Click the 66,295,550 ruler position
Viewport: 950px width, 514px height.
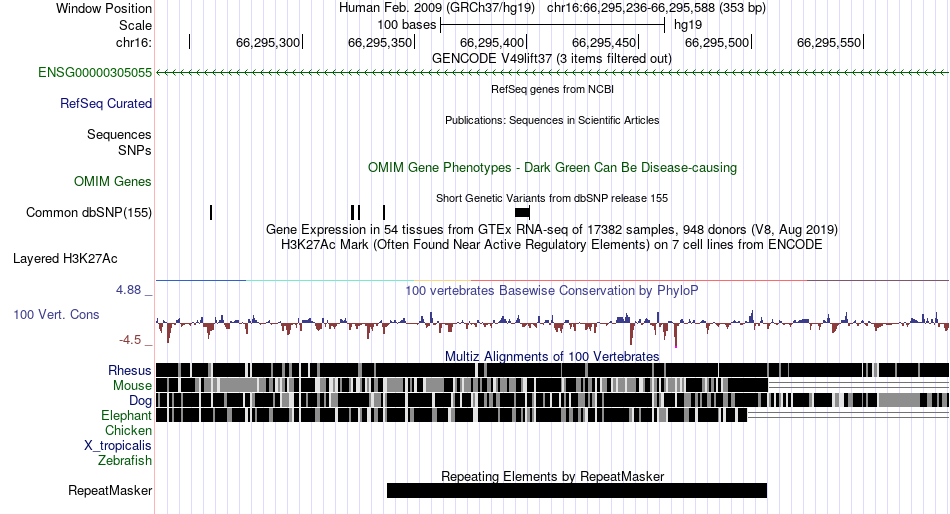coord(829,42)
